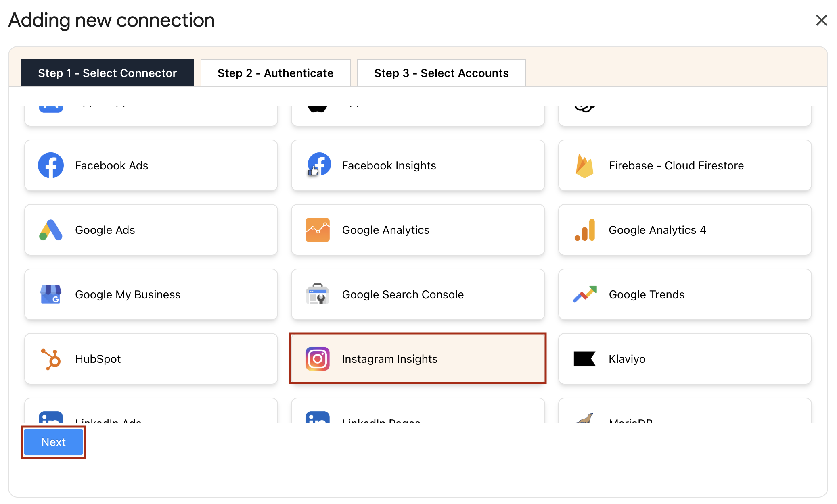Click the Facebook Ads logo icon
This screenshot has width=837, height=504.
(x=51, y=165)
